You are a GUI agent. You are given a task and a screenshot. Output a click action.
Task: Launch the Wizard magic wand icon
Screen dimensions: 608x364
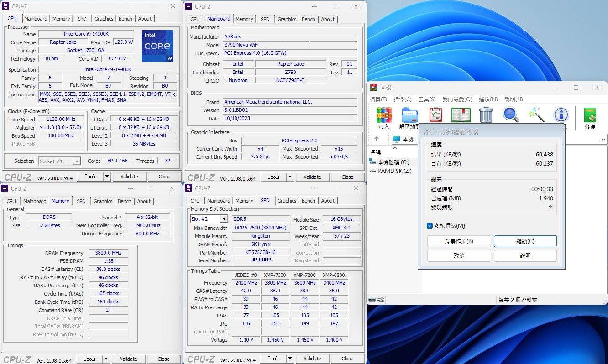(536, 115)
